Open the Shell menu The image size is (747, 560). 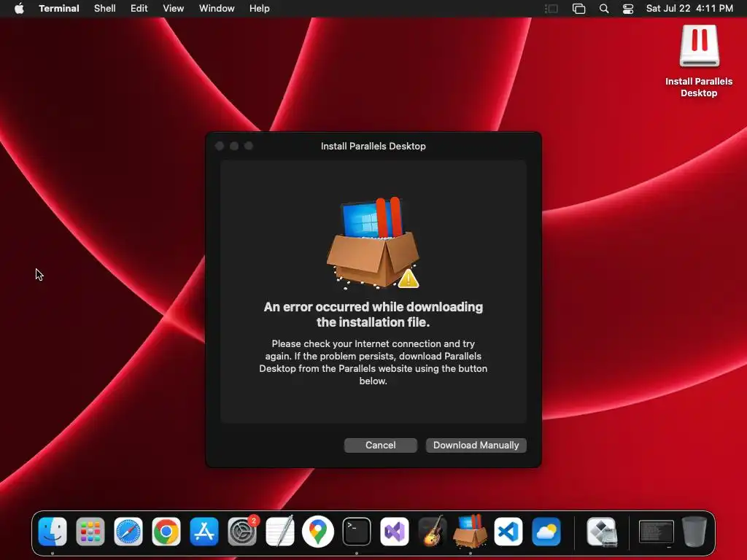click(105, 9)
